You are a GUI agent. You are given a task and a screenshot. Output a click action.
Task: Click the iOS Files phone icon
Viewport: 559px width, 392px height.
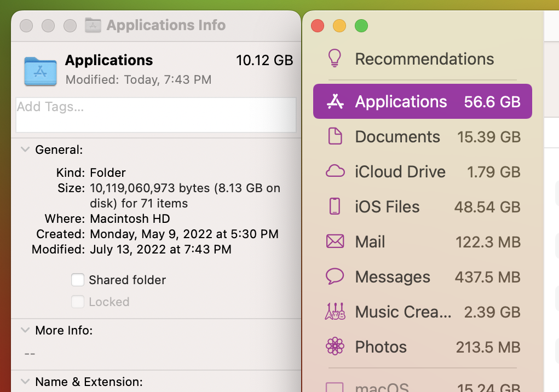pos(335,206)
